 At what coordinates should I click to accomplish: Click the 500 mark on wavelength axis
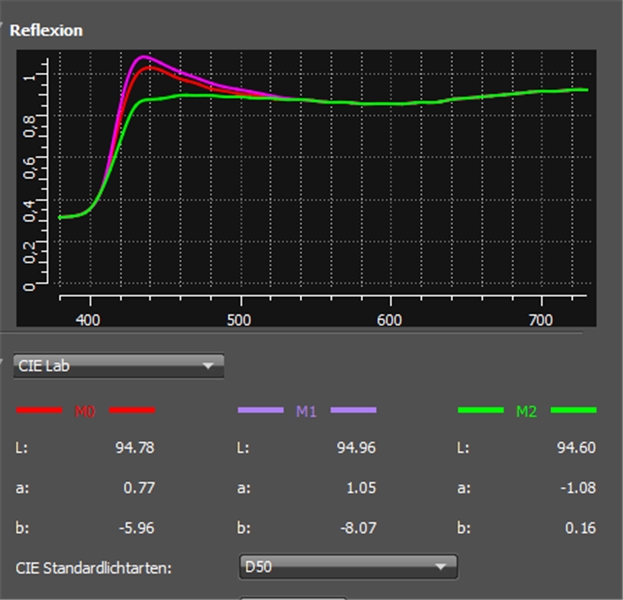[x=238, y=319]
